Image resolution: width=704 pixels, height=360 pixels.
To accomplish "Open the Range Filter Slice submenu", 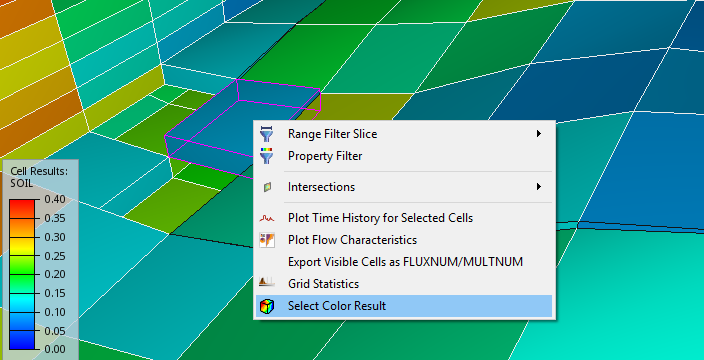I will pos(404,134).
